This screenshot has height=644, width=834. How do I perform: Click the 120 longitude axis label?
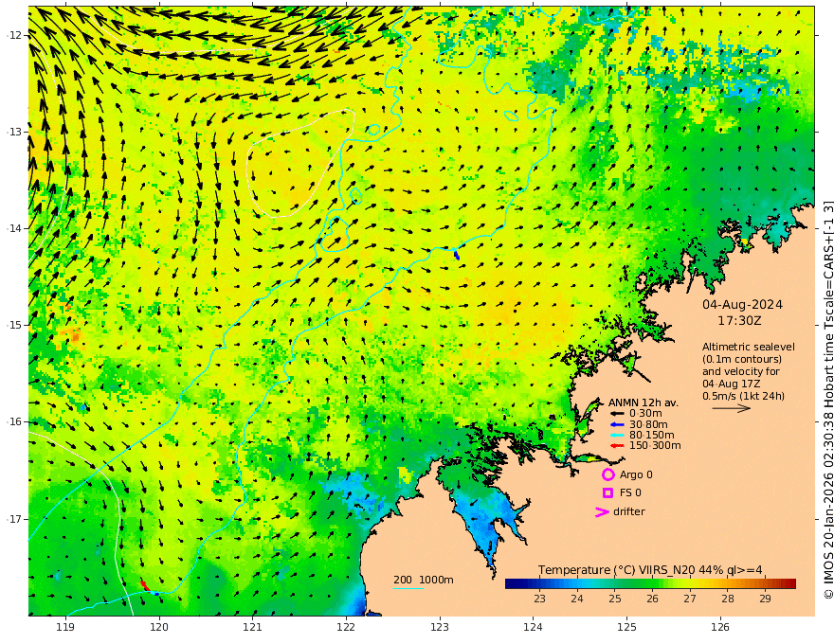pyautogui.click(x=159, y=627)
